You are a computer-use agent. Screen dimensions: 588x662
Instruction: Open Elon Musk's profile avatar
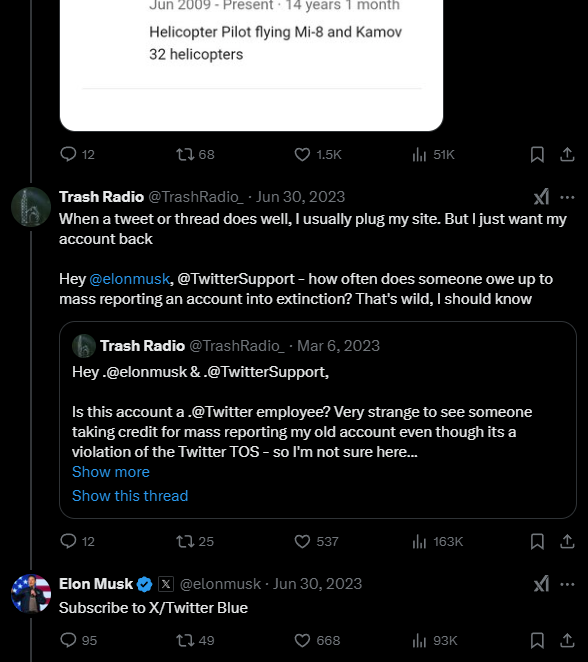[31, 593]
